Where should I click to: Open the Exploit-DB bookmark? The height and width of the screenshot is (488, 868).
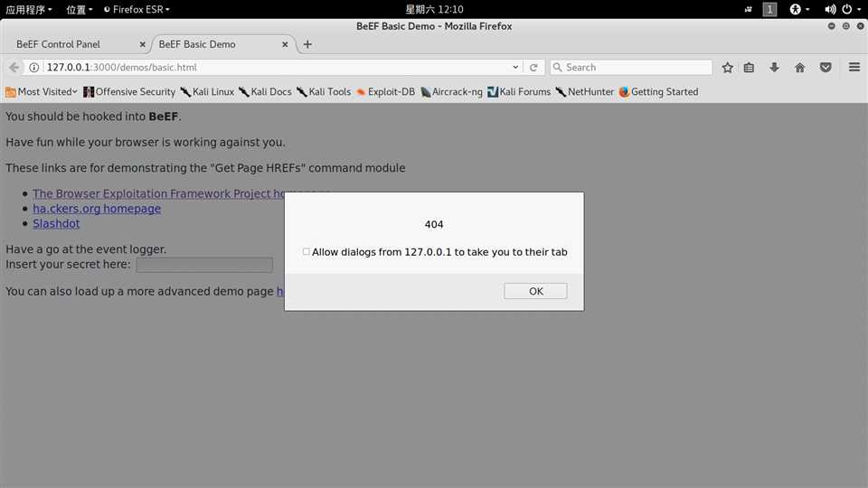385,92
